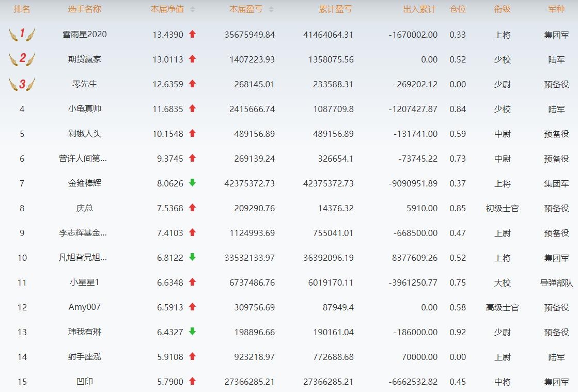Click the 累计盈亏 column header

[336, 9]
